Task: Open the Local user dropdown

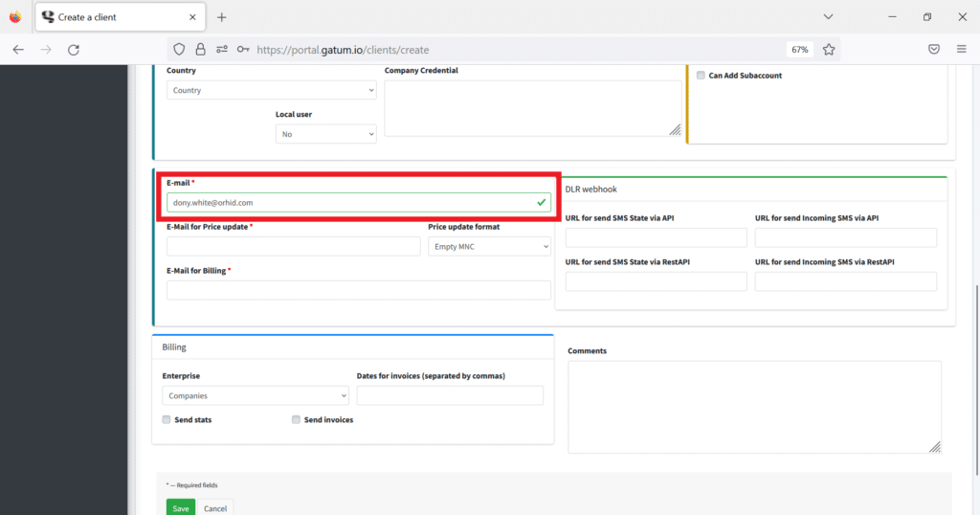Action: [325, 134]
